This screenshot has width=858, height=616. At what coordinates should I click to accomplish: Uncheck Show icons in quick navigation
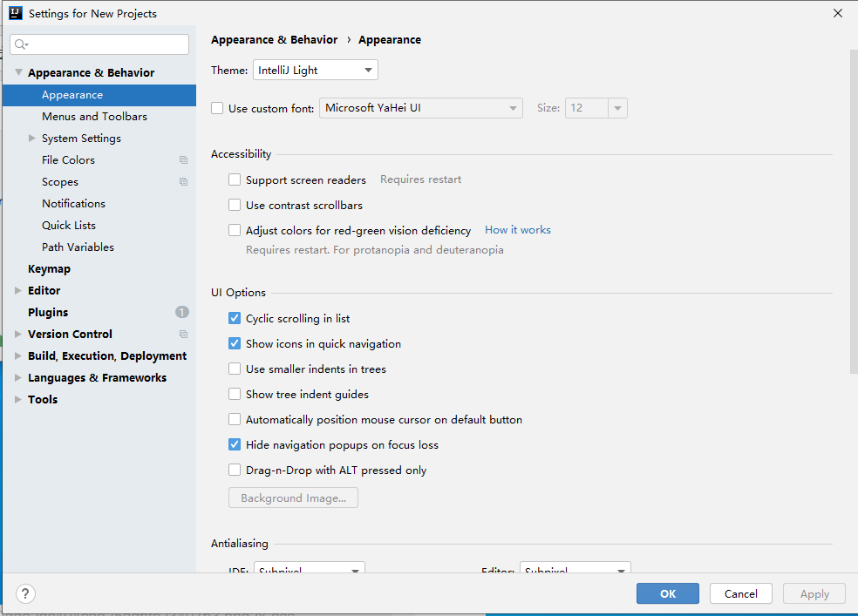(235, 343)
